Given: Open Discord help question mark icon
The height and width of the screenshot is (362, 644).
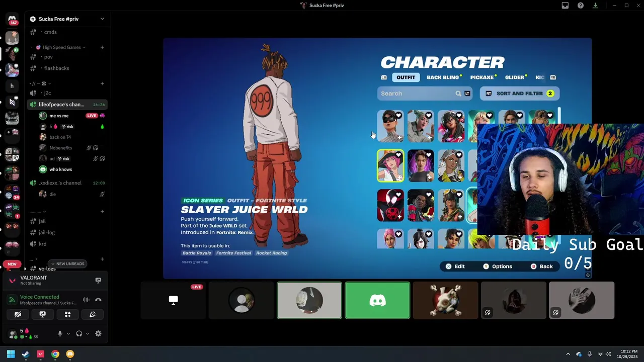Looking at the screenshot, I should tap(581, 6).
